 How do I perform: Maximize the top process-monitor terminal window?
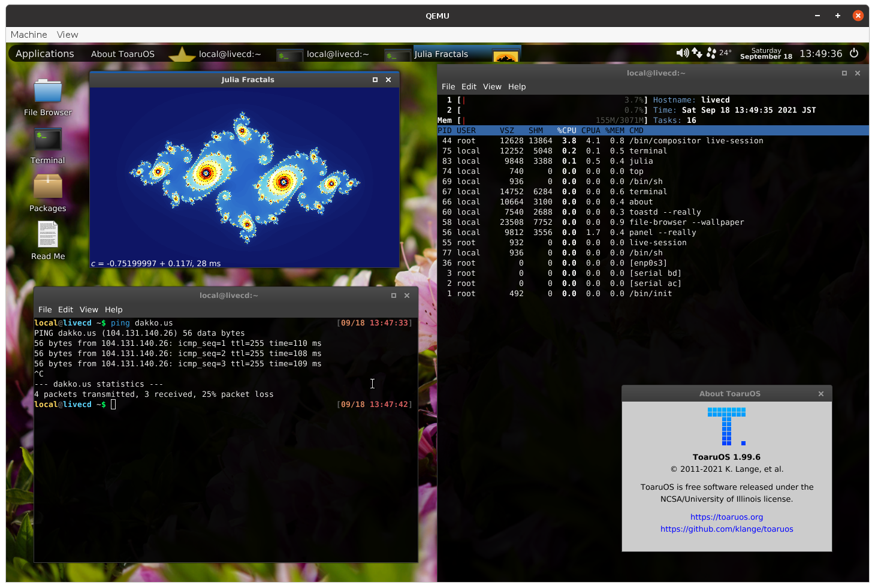844,73
